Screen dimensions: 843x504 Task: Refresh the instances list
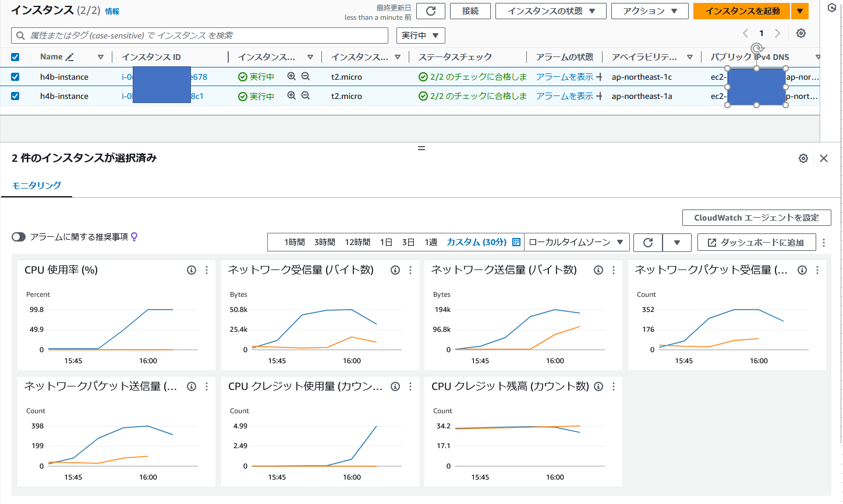pyautogui.click(x=431, y=11)
